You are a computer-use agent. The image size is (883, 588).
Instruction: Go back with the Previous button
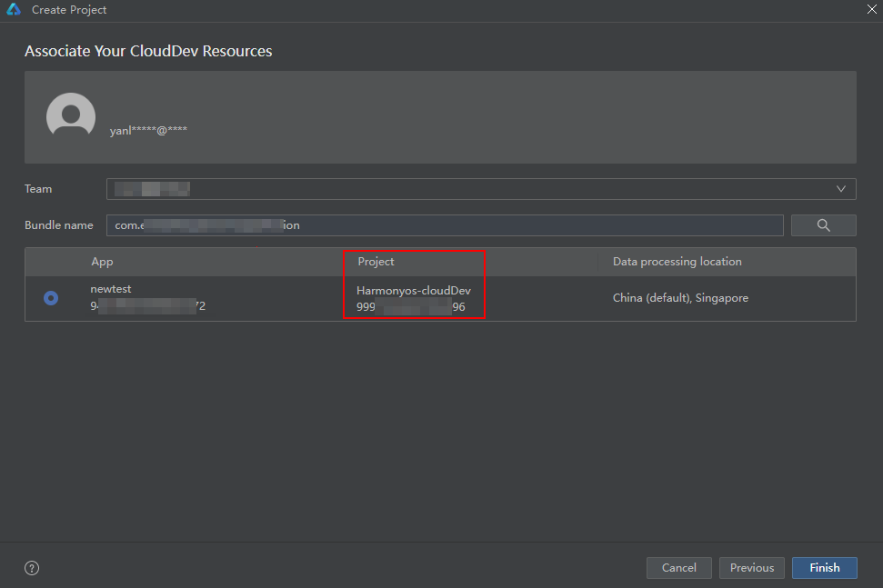751,568
